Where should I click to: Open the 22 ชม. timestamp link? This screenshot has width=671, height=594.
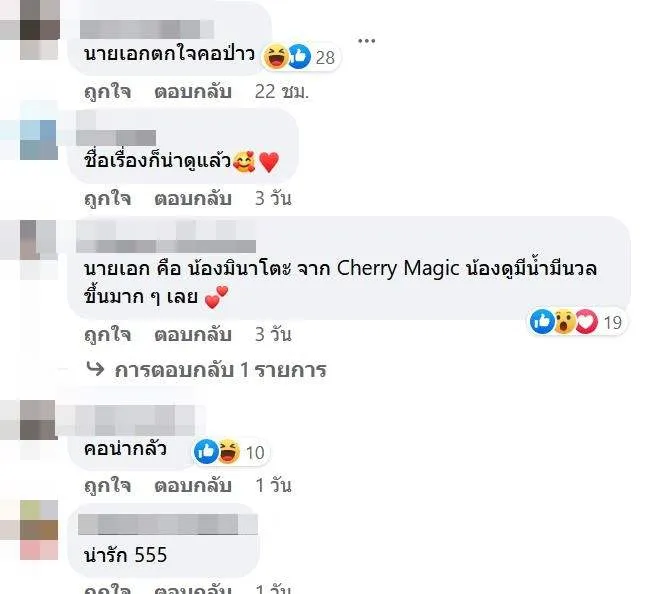(282, 92)
